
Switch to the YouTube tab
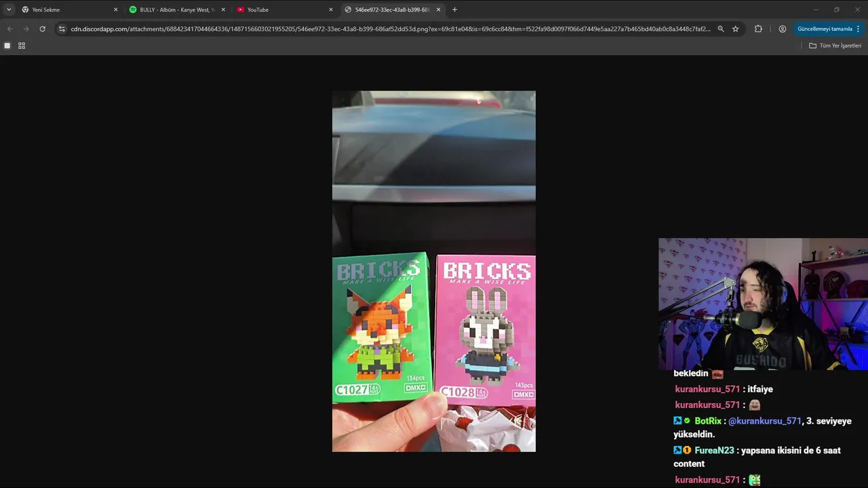pos(285,9)
